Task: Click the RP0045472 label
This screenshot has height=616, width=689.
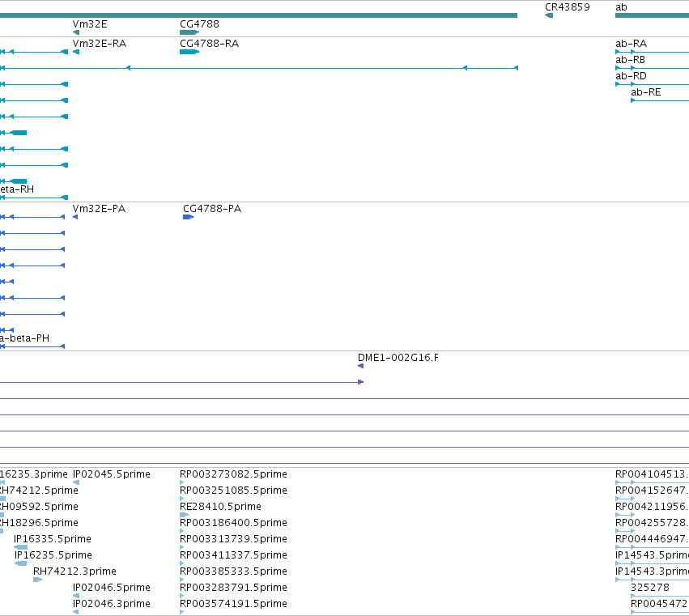Action: pyautogui.click(x=660, y=604)
